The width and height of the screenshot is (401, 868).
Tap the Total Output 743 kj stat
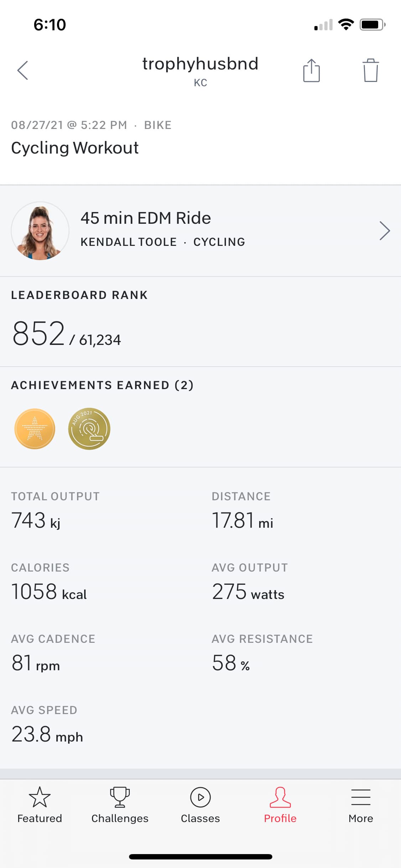(36, 520)
